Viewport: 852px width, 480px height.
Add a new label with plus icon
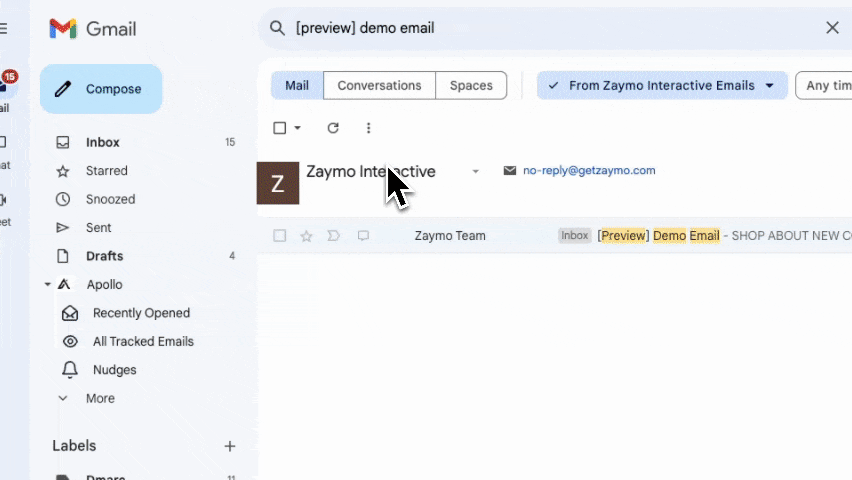coord(230,446)
